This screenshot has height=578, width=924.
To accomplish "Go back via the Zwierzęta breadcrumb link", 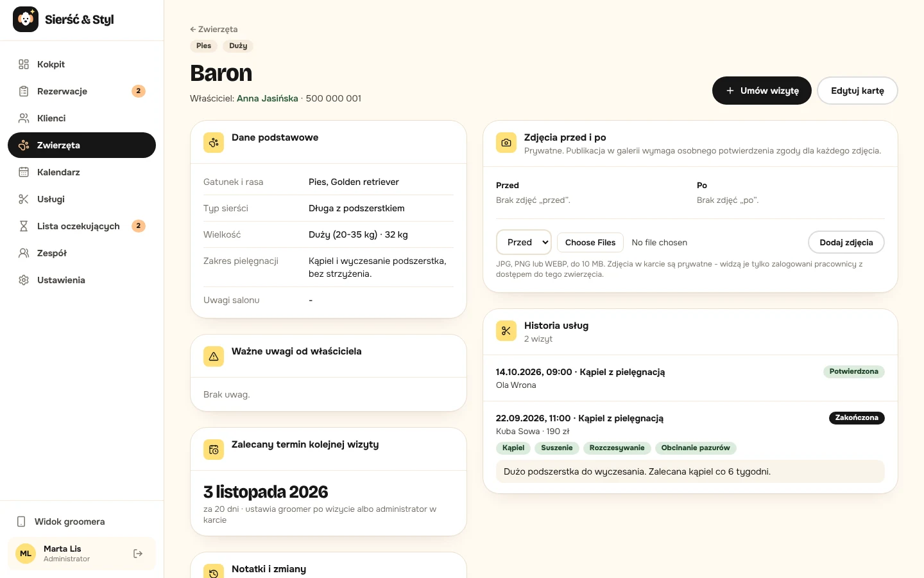I will coord(214,29).
